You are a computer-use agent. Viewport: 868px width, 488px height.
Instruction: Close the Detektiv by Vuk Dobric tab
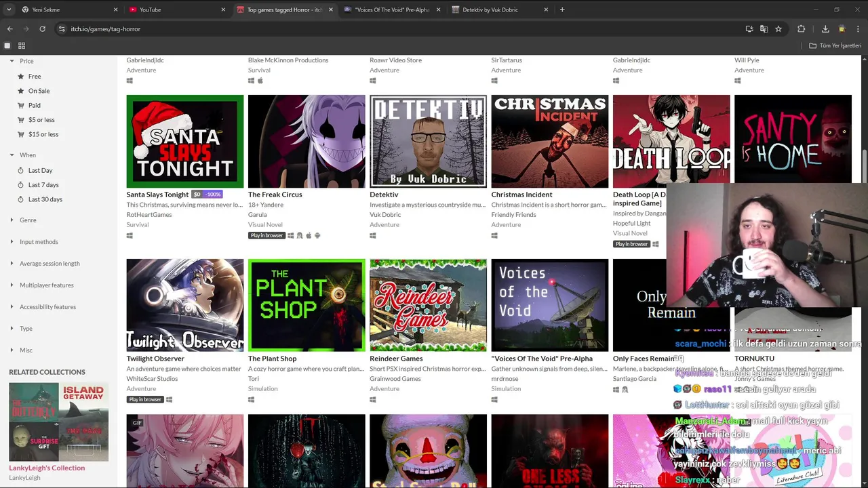coord(546,9)
